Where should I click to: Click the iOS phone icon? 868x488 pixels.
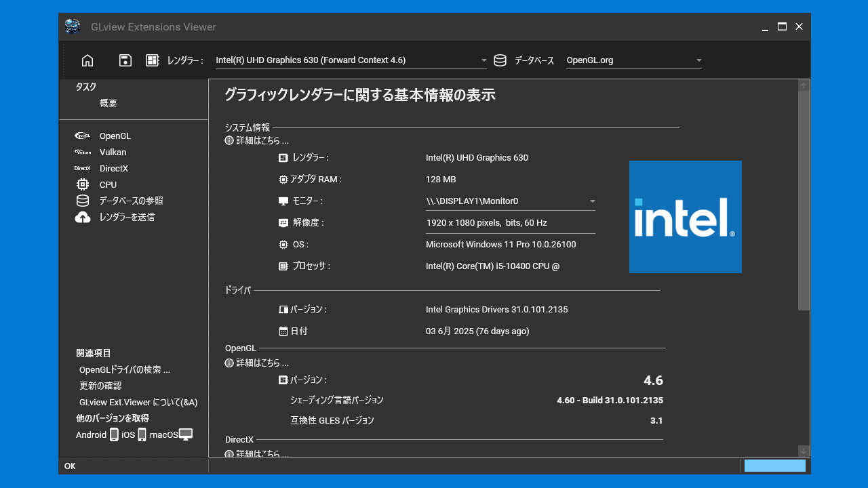click(x=142, y=434)
